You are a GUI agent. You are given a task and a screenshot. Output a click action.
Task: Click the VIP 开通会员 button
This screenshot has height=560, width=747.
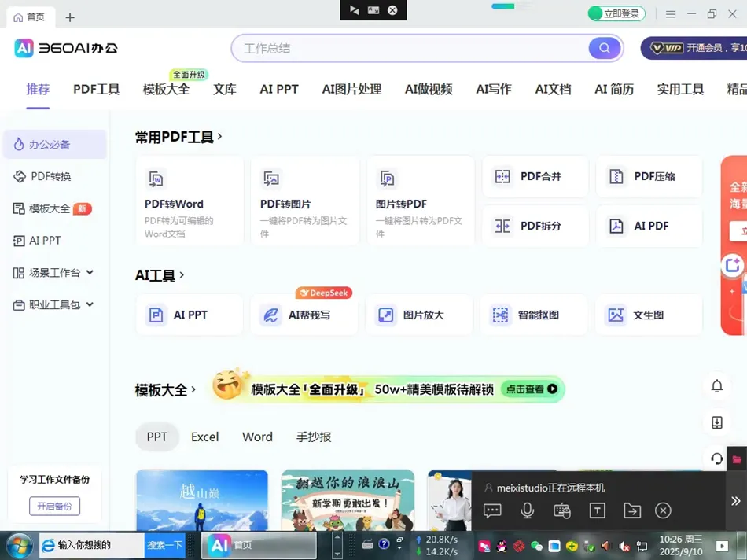(694, 48)
